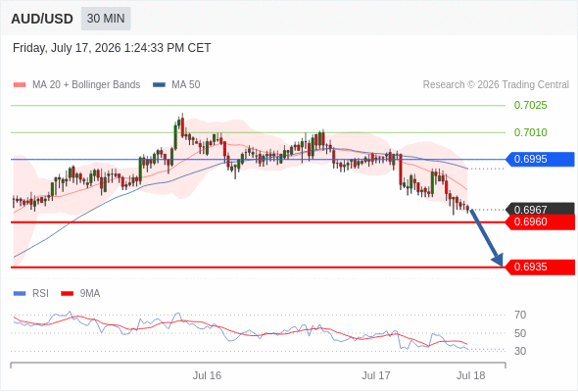Select the 0.6995 pivot price tag
The image size is (578, 392).
(x=540, y=160)
